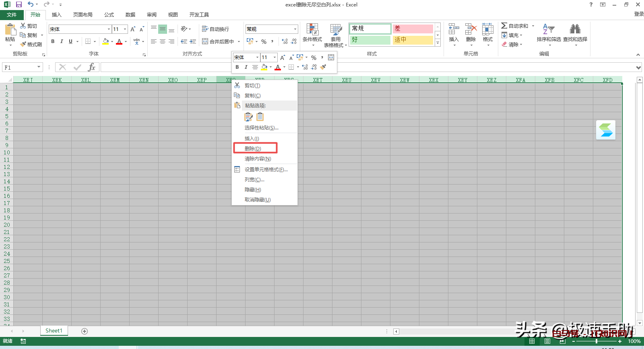644x349 pixels.
Task: Toggle Italic in the ribbon font group
Action: 62,41
